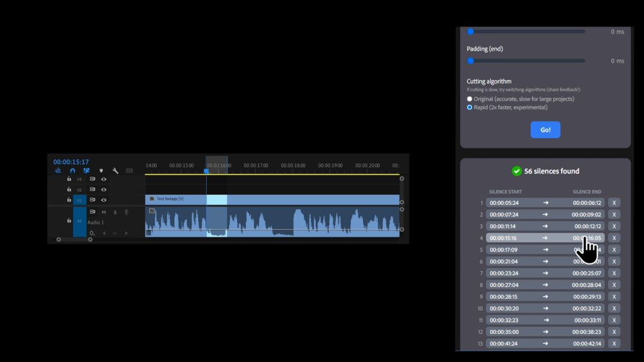Toggle the Snap magnet icon in timeline
Screen dimensions: 644x362
pyautogui.click(x=72, y=170)
